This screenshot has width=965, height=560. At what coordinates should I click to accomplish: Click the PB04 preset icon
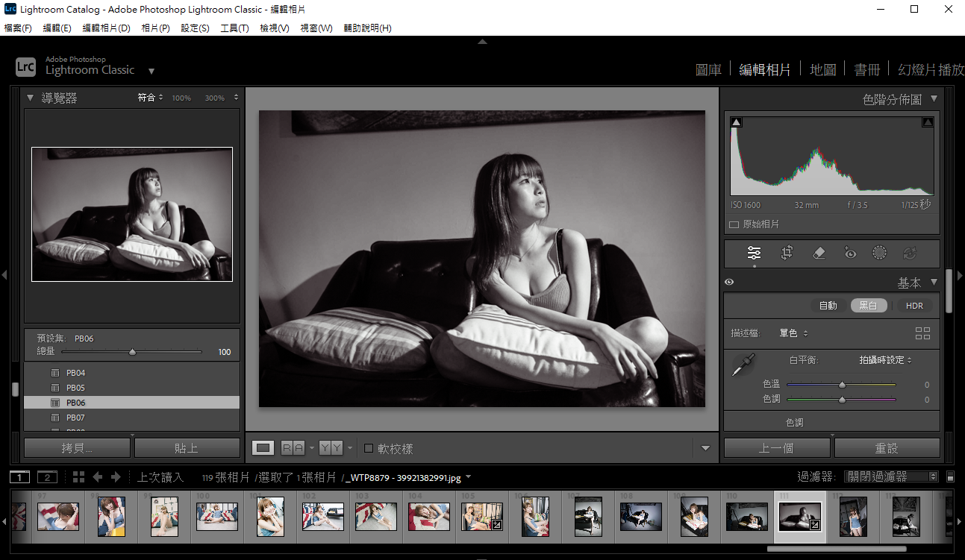54,373
